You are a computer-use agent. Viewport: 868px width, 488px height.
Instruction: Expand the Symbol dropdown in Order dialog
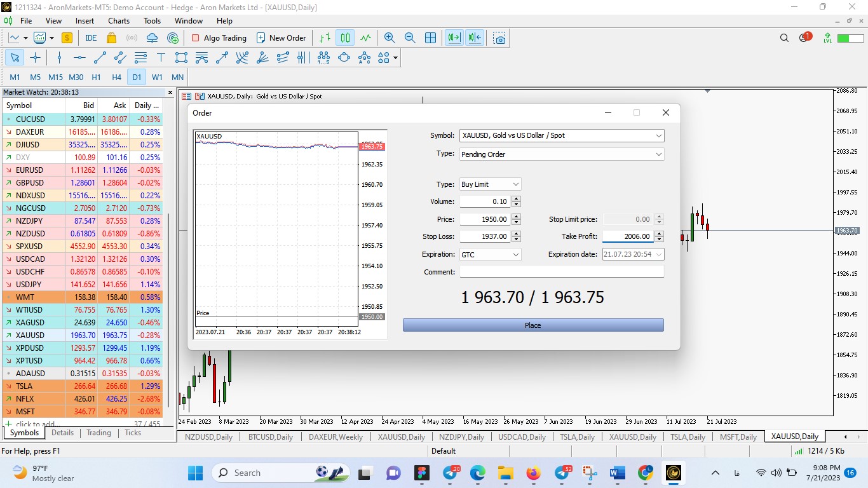658,135
